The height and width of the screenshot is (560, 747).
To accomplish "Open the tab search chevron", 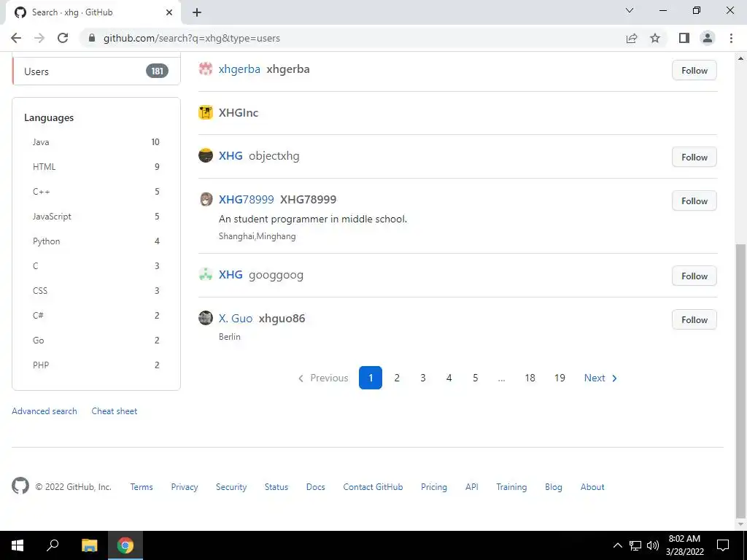I will 630,10.
